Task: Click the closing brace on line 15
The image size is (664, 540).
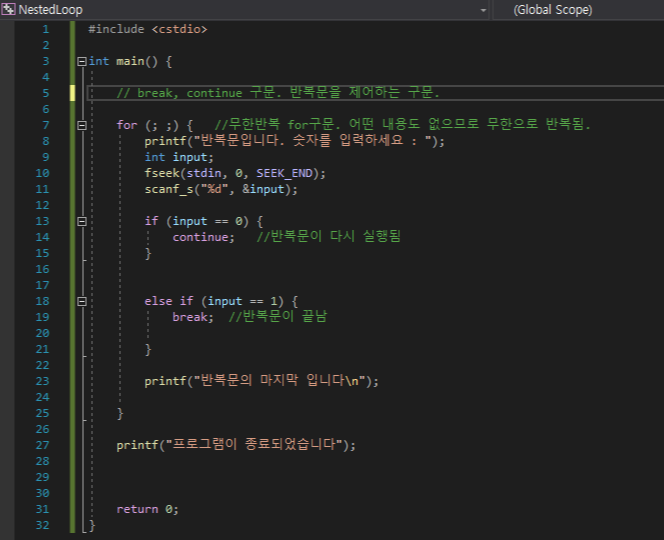Action: [148, 253]
